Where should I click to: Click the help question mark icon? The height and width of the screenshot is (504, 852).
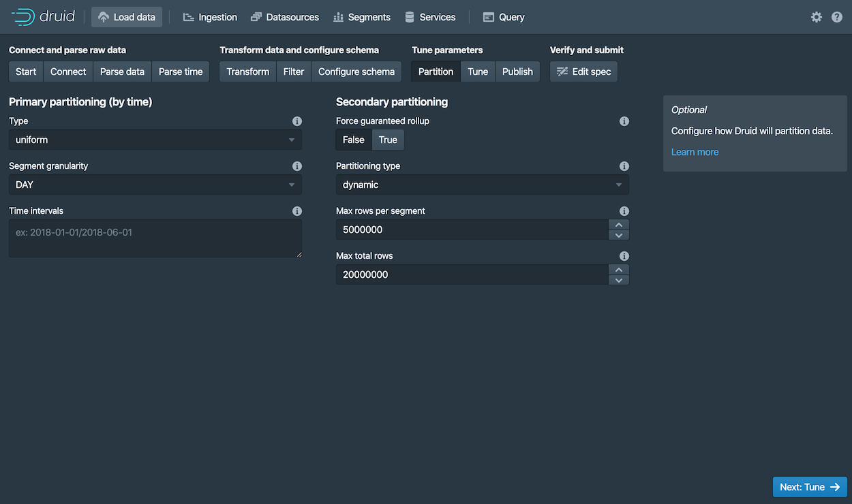(x=837, y=17)
